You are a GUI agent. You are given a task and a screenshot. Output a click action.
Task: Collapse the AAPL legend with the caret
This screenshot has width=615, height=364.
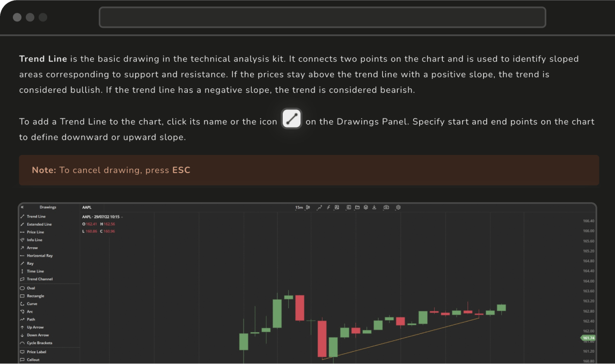coord(122,217)
